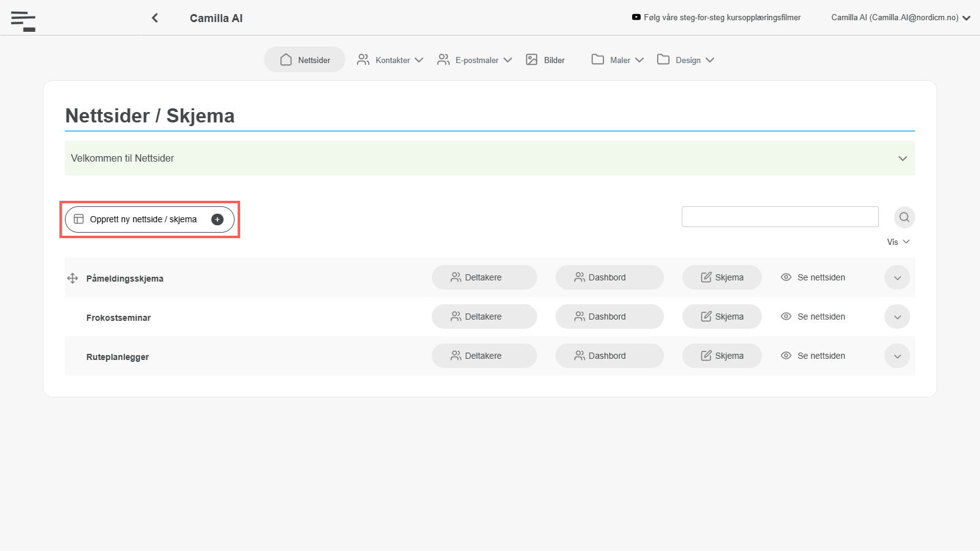Click the layout icon in Opprett ny nettside button
Screen dimensions: 980x551
point(79,219)
